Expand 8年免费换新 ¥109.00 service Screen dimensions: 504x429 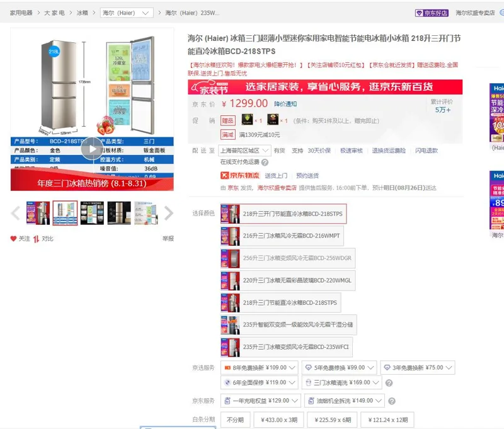tap(260, 368)
